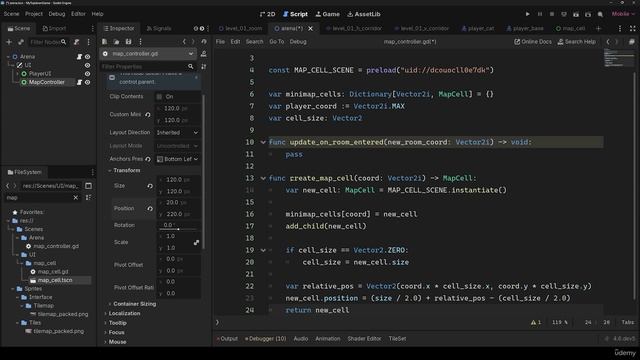Clear the FileSystem search text
This screenshot has width=640, height=360.
point(76,198)
